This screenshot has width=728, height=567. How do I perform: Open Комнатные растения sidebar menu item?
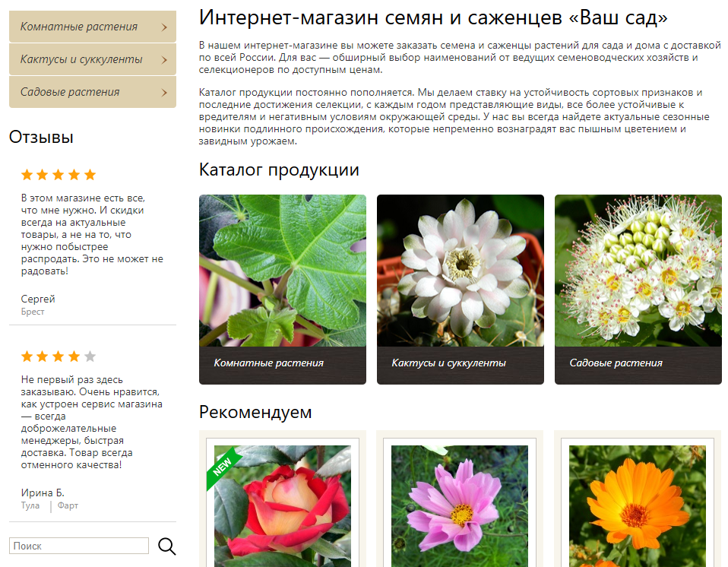click(x=79, y=27)
